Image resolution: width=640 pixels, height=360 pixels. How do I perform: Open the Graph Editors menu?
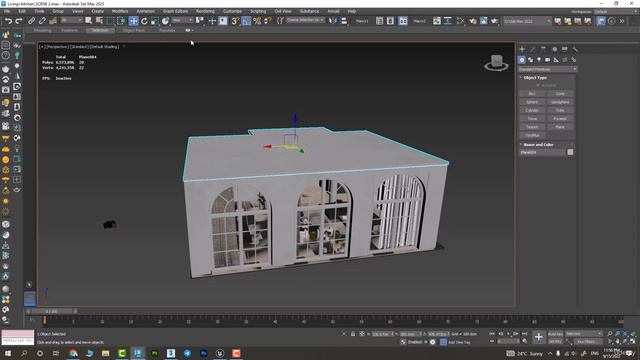[176, 11]
